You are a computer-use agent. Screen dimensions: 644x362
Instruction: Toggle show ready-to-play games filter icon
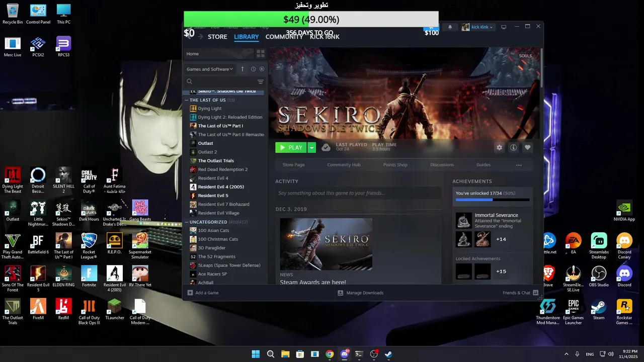[x=262, y=69]
